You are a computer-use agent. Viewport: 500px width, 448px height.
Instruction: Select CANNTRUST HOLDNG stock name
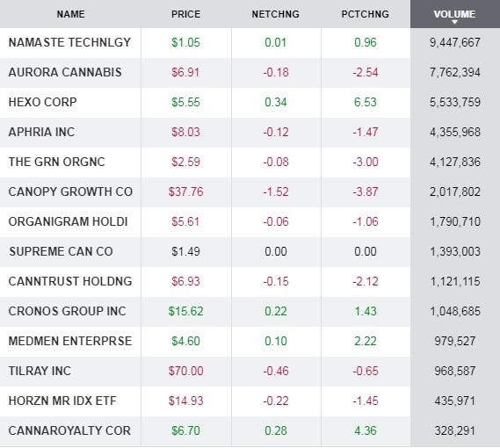click(x=70, y=281)
